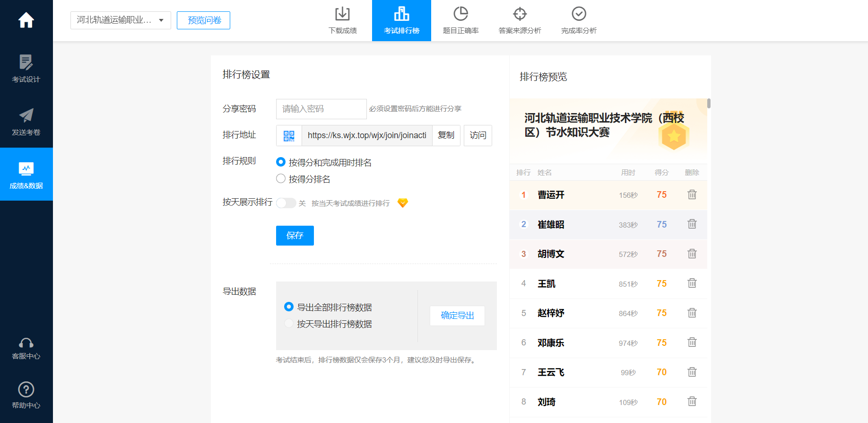This screenshot has height=423, width=868.
Task: Click the 156秒 time value
Action: [x=628, y=195]
